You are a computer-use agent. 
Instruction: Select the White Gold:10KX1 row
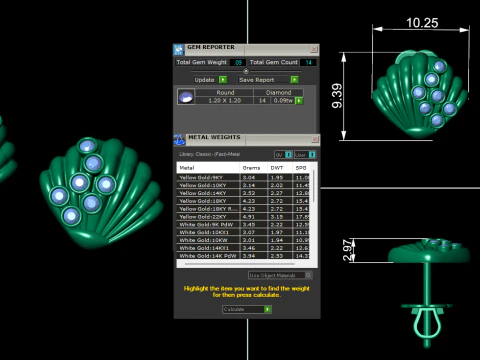tap(243, 232)
